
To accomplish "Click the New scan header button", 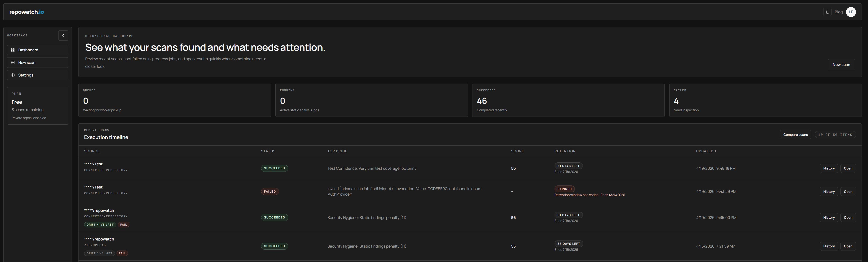I will tap(841, 65).
